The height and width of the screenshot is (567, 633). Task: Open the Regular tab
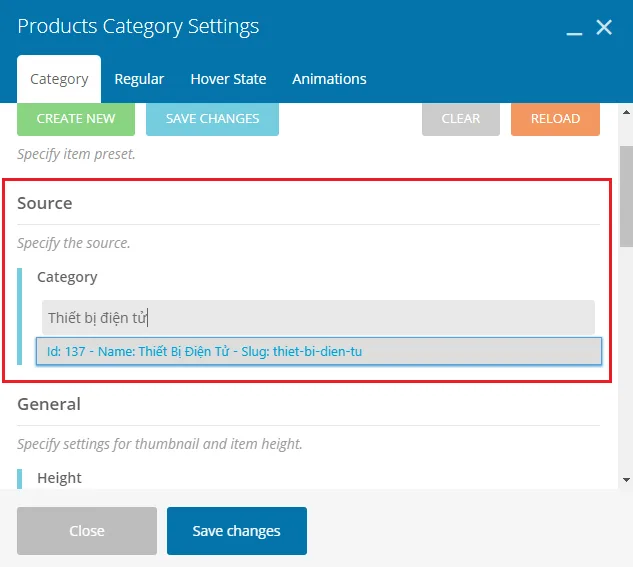point(139,79)
